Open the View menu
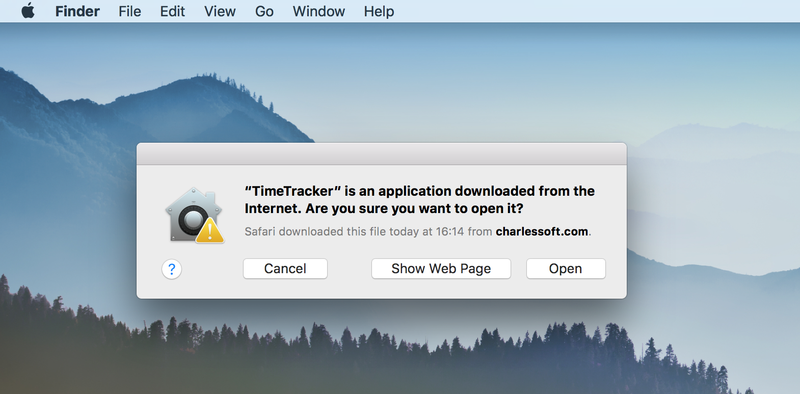 coord(219,11)
